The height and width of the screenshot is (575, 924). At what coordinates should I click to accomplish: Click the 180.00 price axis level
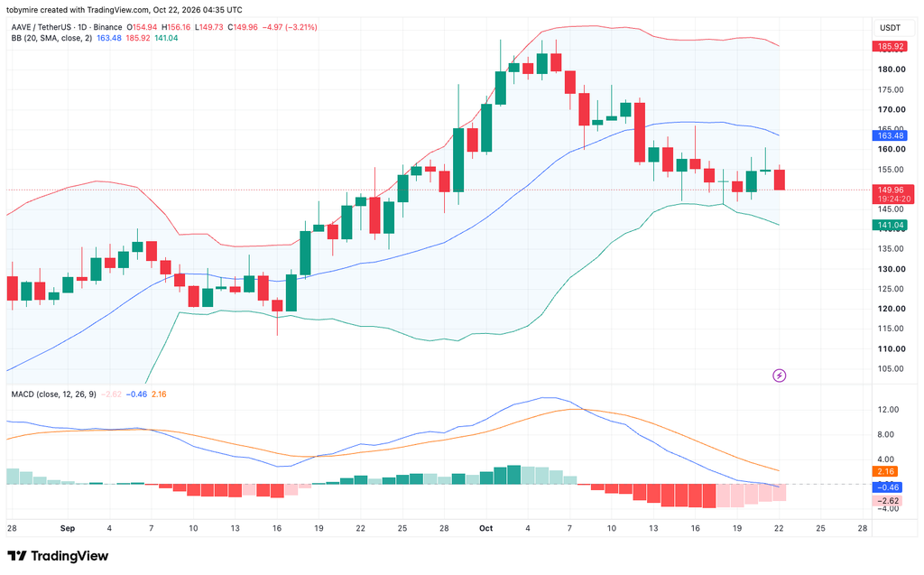892,69
